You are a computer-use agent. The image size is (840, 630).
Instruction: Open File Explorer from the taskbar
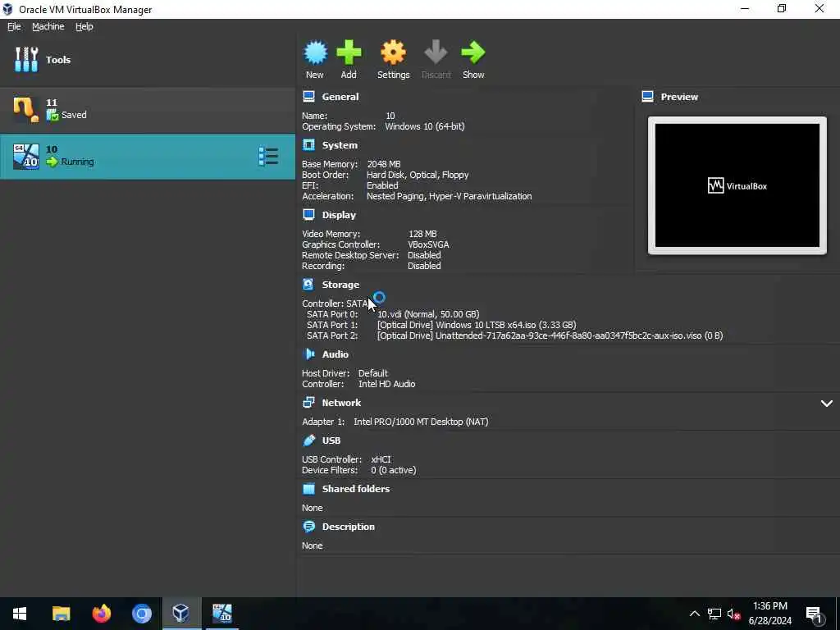click(61, 614)
